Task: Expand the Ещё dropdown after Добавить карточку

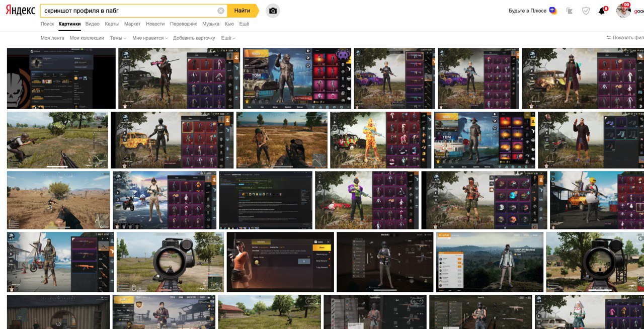Action: pyautogui.click(x=228, y=38)
